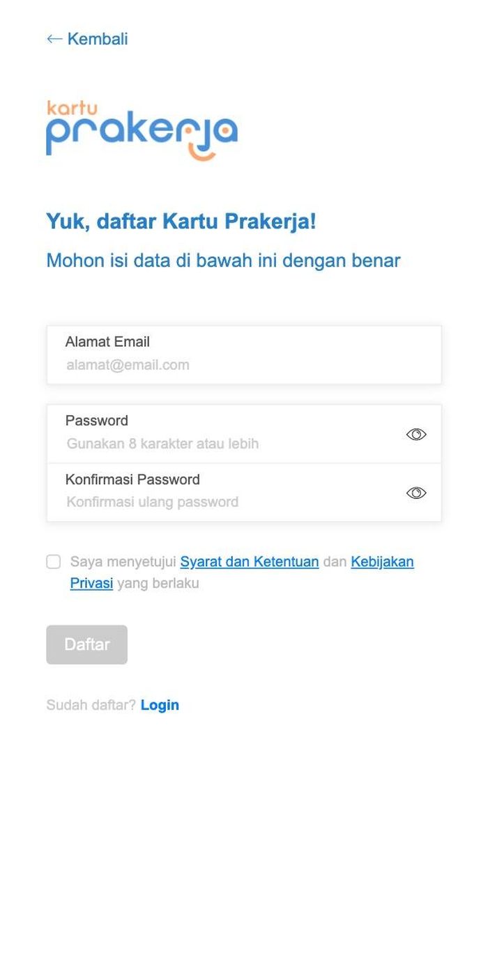The width and height of the screenshot is (488, 980).
Task: Follow the Login link
Action: click(x=160, y=705)
